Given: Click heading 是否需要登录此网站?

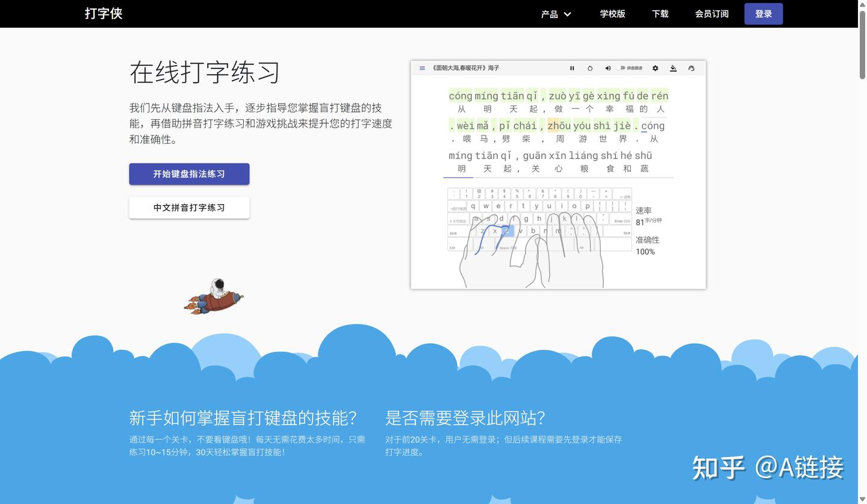Looking at the screenshot, I should coord(465,418).
